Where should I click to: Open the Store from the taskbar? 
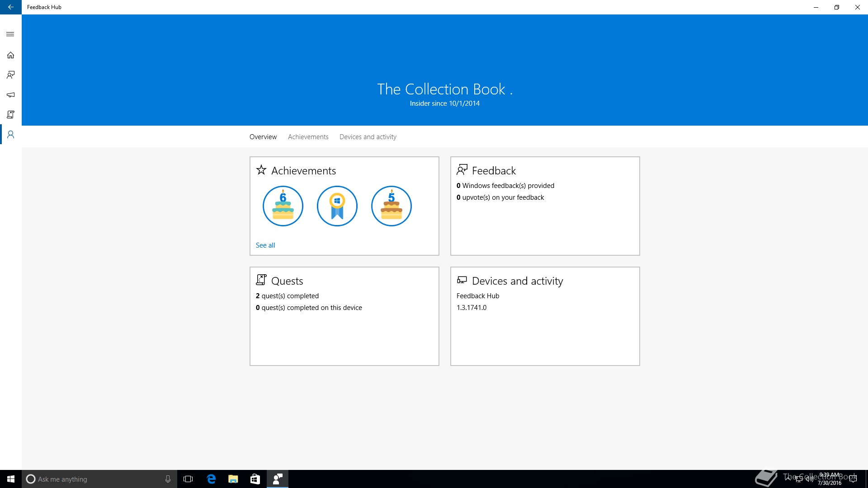click(x=255, y=479)
